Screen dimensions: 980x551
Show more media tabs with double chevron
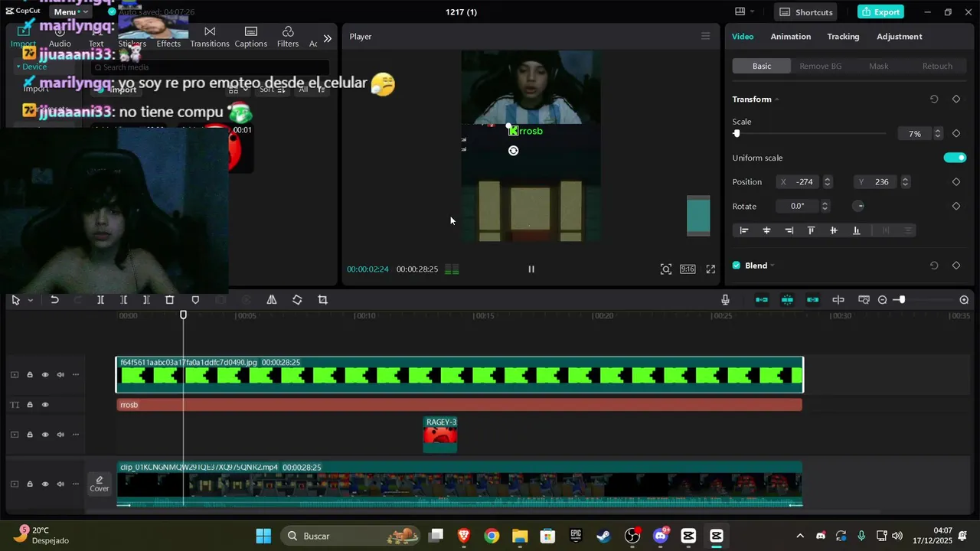328,38
